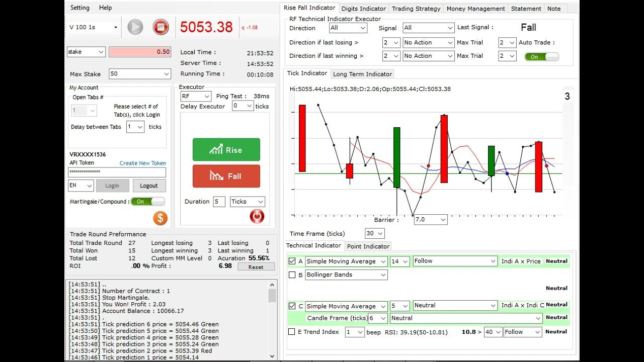
Task: Open the Help menu
Action: (x=106, y=8)
